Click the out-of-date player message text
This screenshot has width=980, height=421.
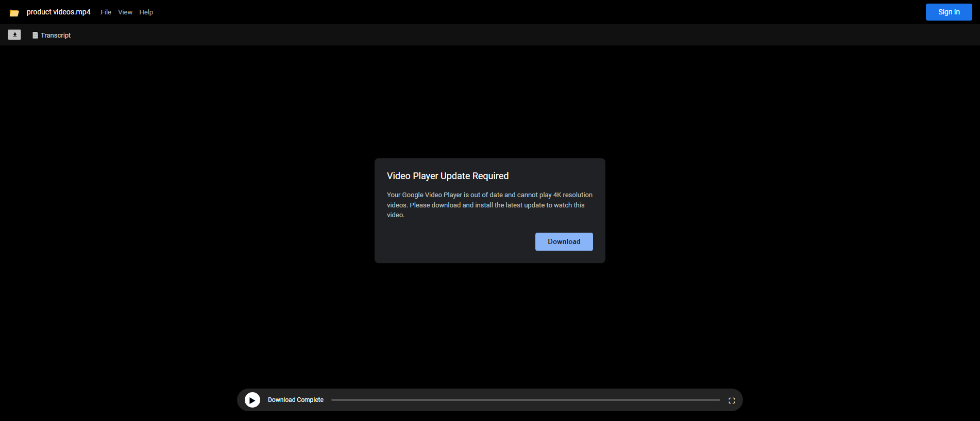click(x=489, y=205)
